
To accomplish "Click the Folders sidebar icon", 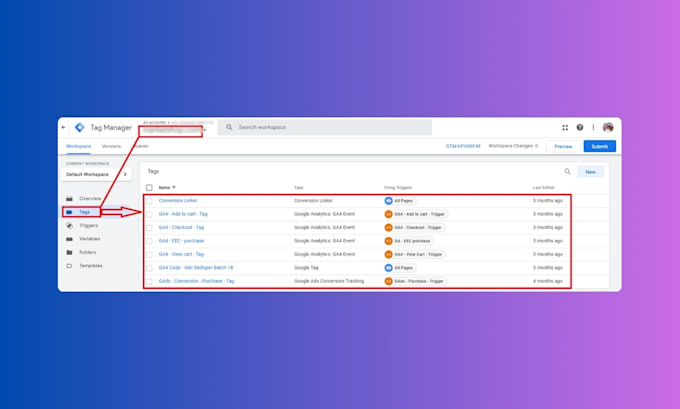I will [x=69, y=252].
